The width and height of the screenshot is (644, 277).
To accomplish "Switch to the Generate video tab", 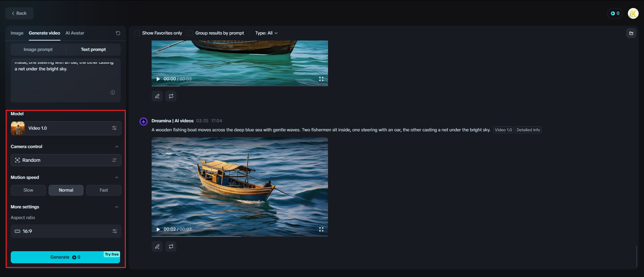I will tap(44, 33).
